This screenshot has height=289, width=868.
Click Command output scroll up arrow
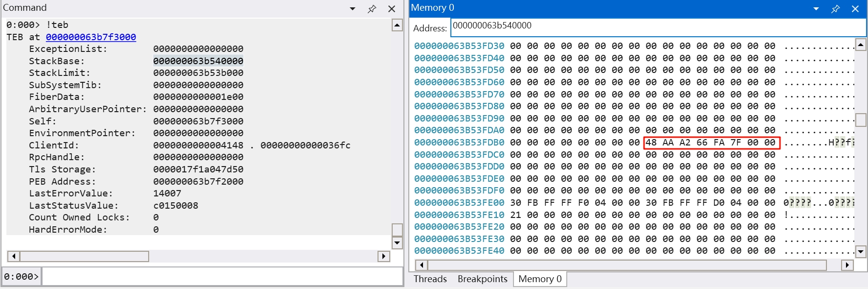click(397, 25)
